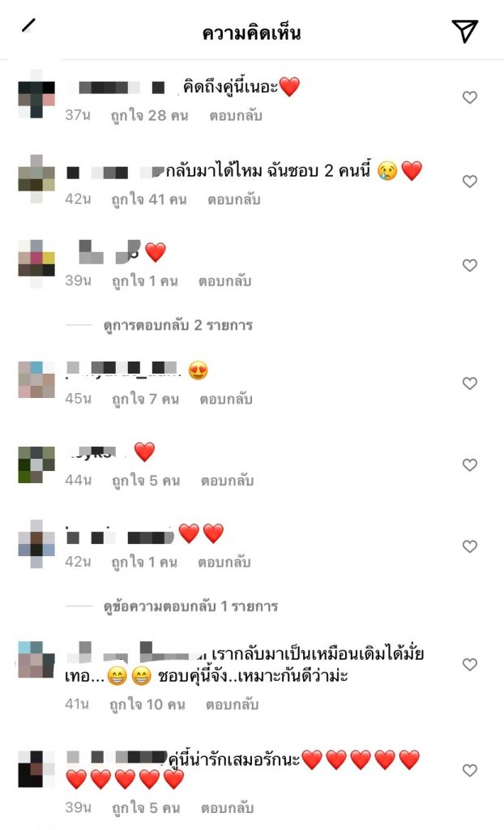
Task: Open first commenter's profile picture
Action: (36, 94)
